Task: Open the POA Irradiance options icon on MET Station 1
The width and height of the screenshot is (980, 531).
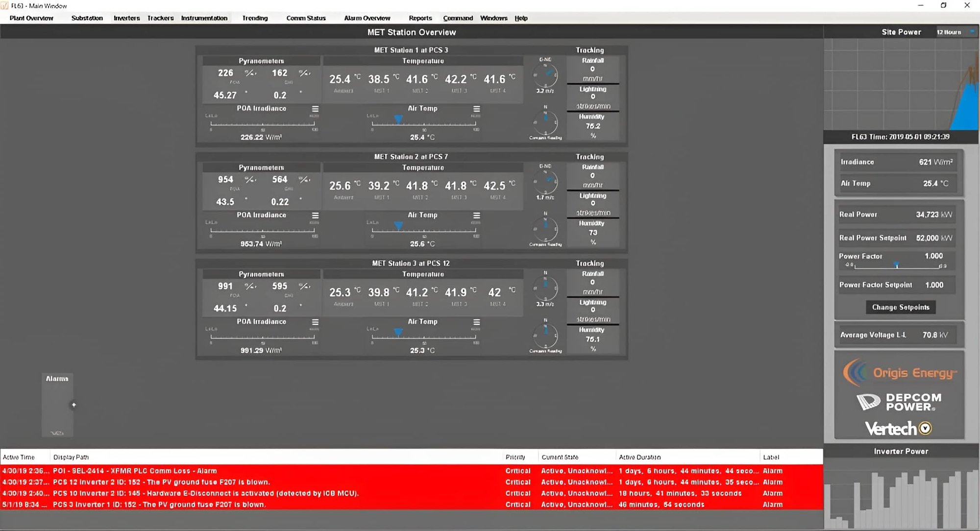Action: (316, 110)
